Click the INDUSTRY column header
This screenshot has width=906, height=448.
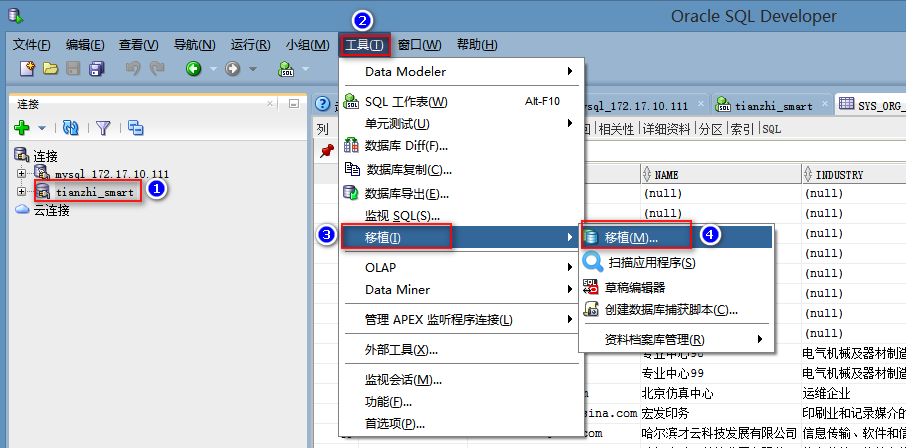pyautogui.click(x=854, y=174)
